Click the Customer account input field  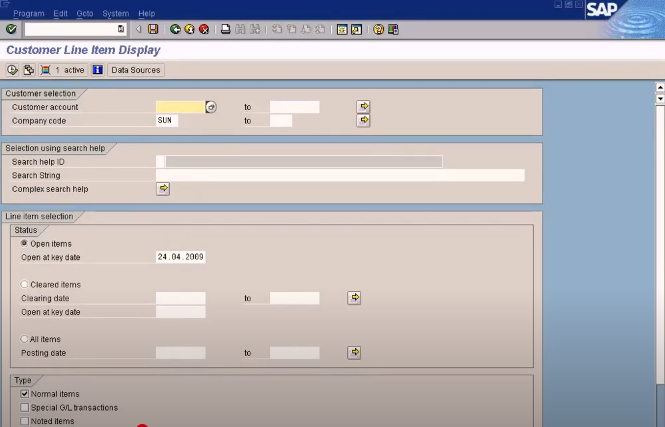coord(180,107)
